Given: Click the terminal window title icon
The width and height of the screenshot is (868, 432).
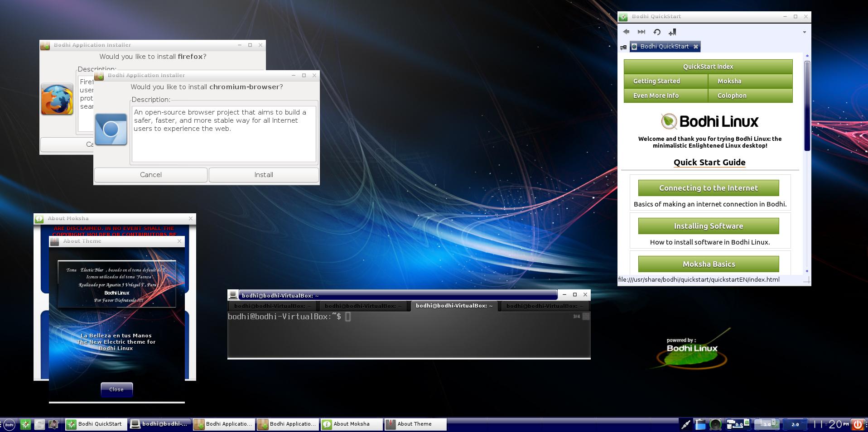Looking at the screenshot, I should pyautogui.click(x=233, y=295).
